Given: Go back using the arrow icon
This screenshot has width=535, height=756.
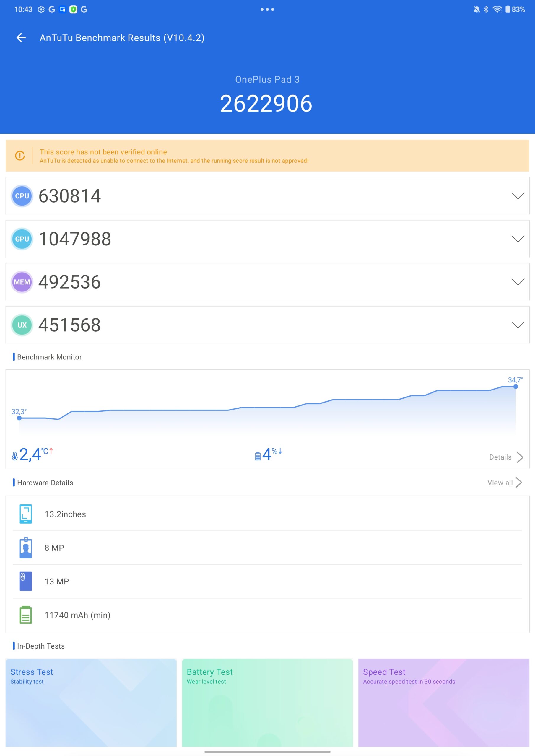Looking at the screenshot, I should pos(21,38).
